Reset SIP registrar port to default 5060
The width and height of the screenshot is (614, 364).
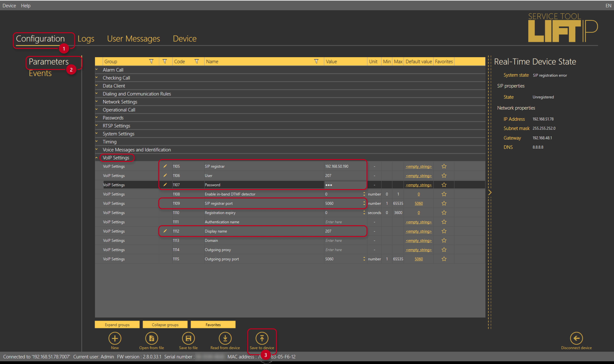[419, 203]
